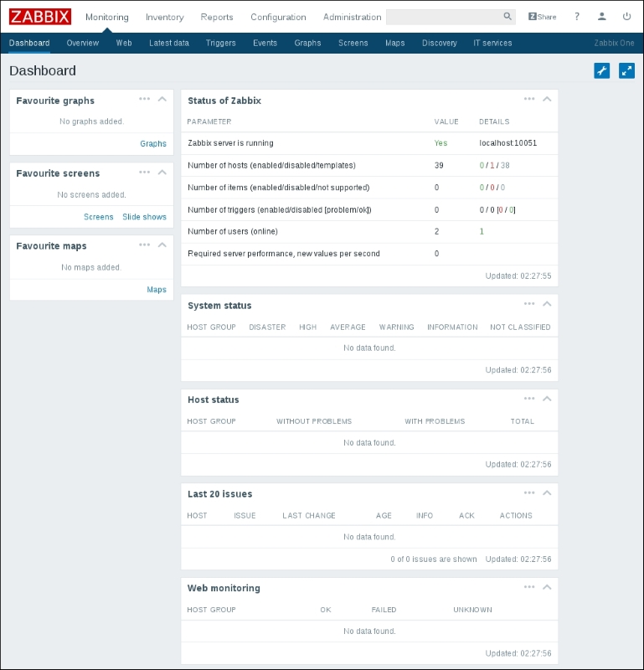
Task: Collapse the Favourite maps widget
Action: (x=162, y=245)
